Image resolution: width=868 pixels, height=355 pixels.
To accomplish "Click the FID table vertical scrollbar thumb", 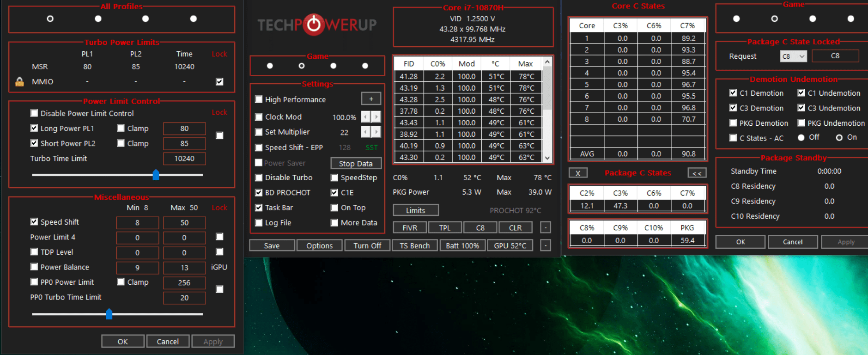I will pyautogui.click(x=547, y=88).
